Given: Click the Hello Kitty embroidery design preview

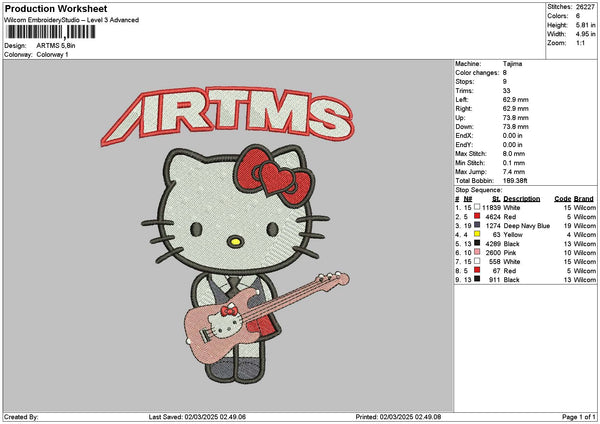Looking at the screenshot, I should click(x=228, y=235).
